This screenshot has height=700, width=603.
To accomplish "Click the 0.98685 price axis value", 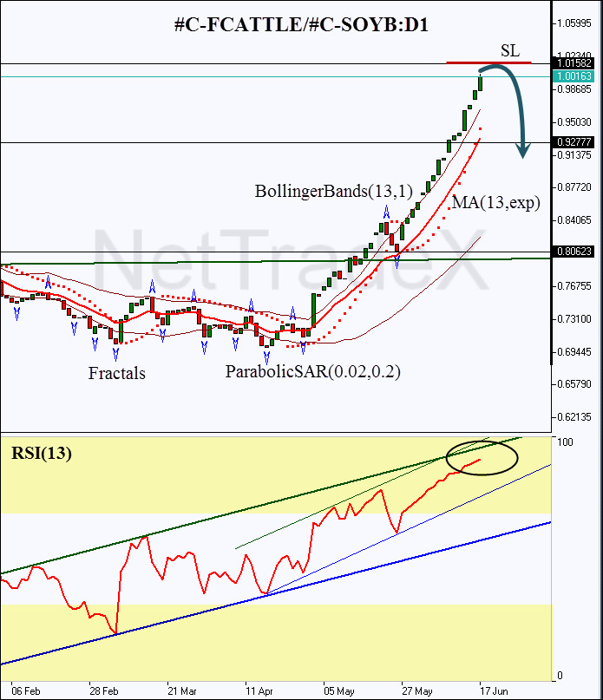I will click(574, 89).
